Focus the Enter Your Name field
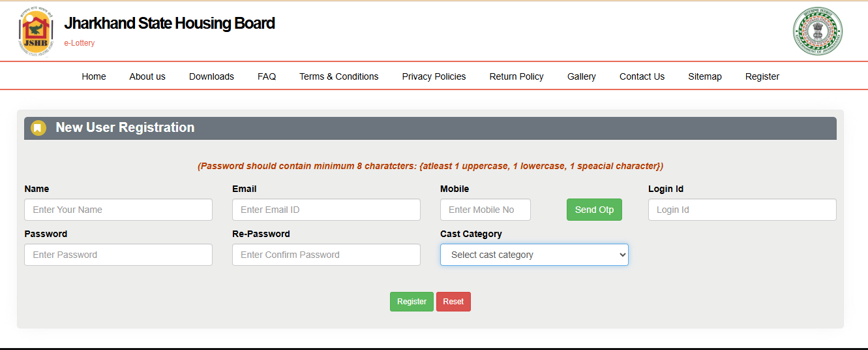The height and width of the screenshot is (350, 868). tap(118, 210)
